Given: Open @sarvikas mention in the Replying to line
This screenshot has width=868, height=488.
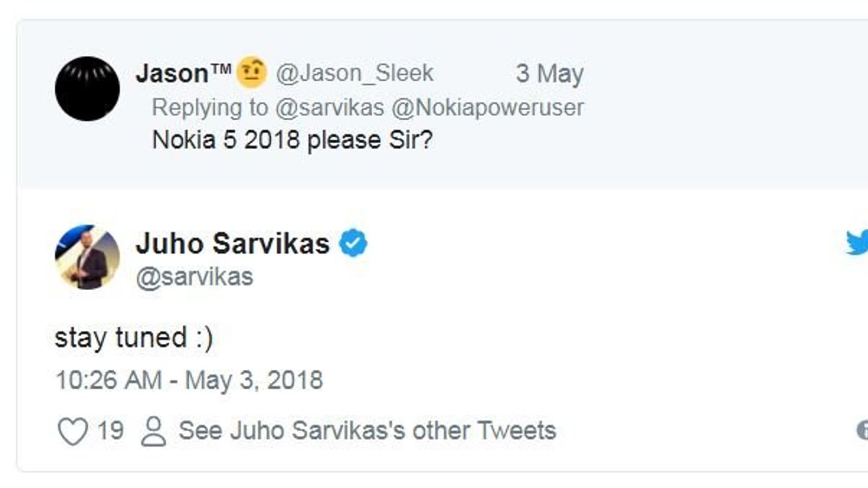Looking at the screenshot, I should tap(329, 107).
